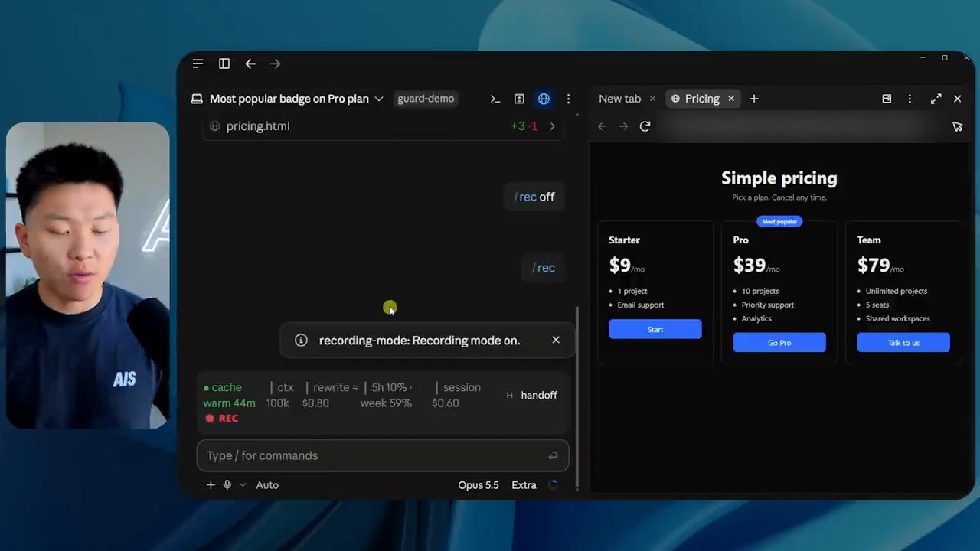This screenshot has width=980, height=551.
Task: Navigate forward in the browser panel
Action: 623,126
